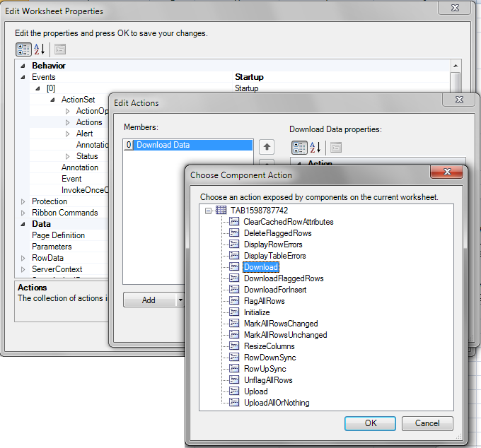Move member up with arrow button

pyautogui.click(x=267, y=147)
